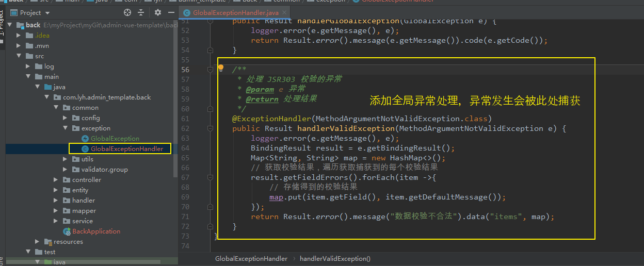The height and width of the screenshot is (266, 644).
Task: Select the service package row
Action: click(83, 221)
